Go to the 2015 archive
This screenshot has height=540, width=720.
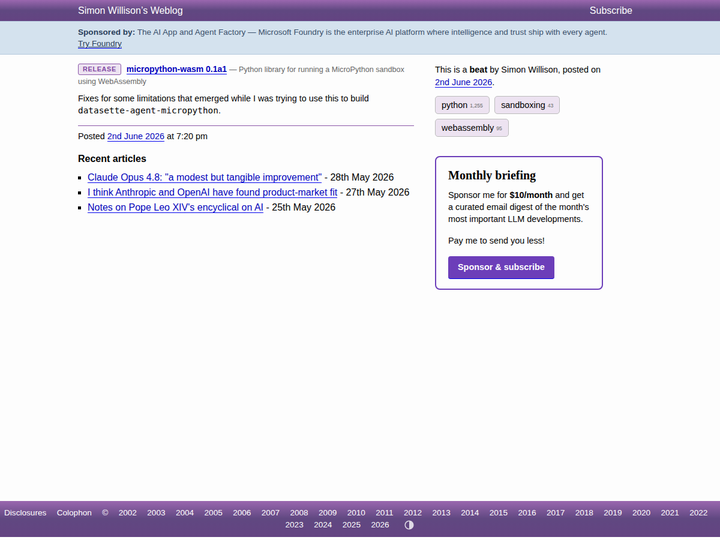point(498,512)
